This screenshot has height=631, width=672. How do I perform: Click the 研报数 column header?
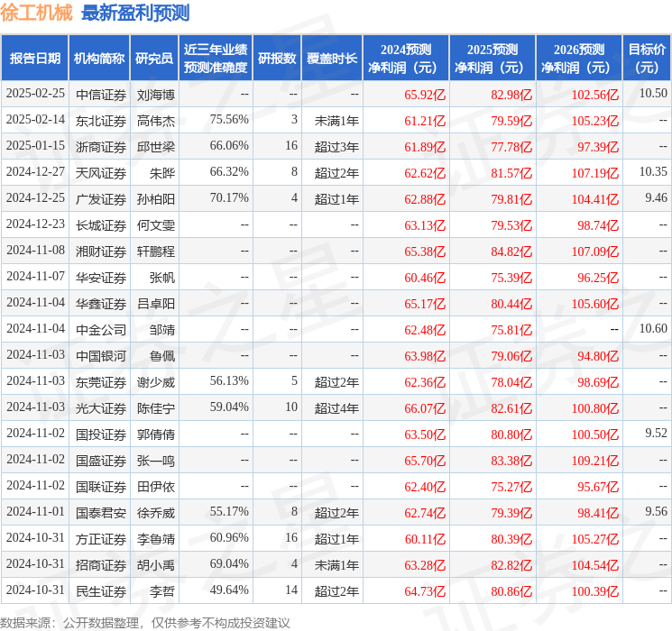pos(277,59)
